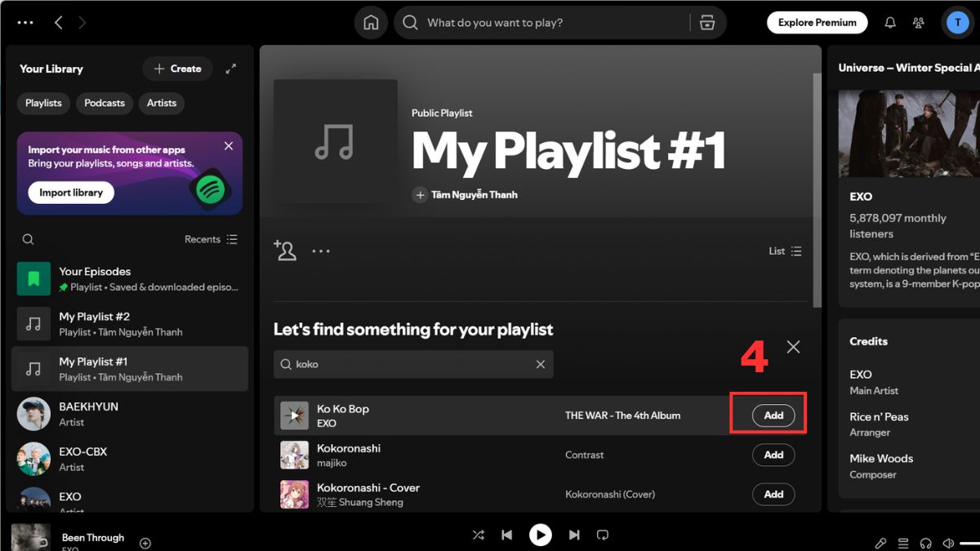The height and width of the screenshot is (551, 980).
Task: Open the notifications bell
Action: 890,23
